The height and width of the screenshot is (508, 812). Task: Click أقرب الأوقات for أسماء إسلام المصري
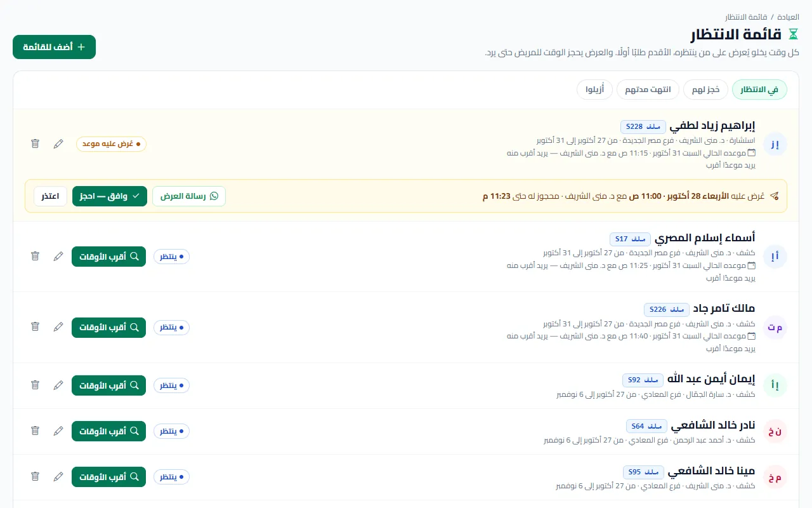pos(108,257)
